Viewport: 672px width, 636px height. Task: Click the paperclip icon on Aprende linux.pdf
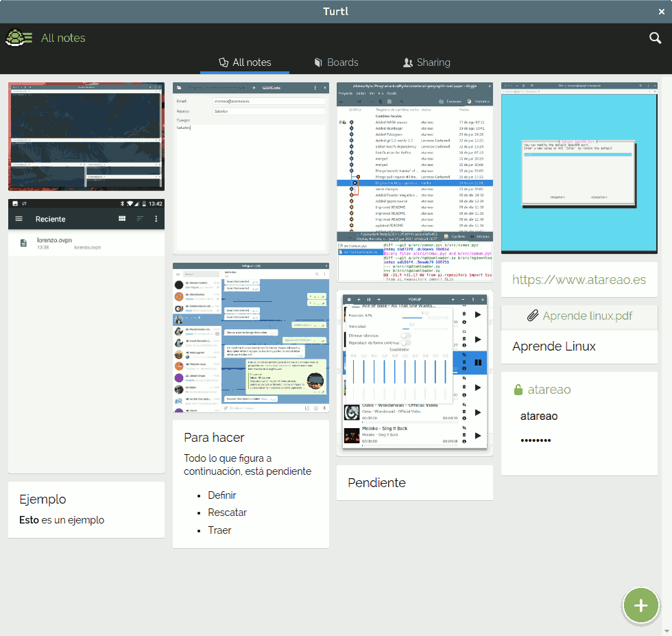pyautogui.click(x=533, y=316)
